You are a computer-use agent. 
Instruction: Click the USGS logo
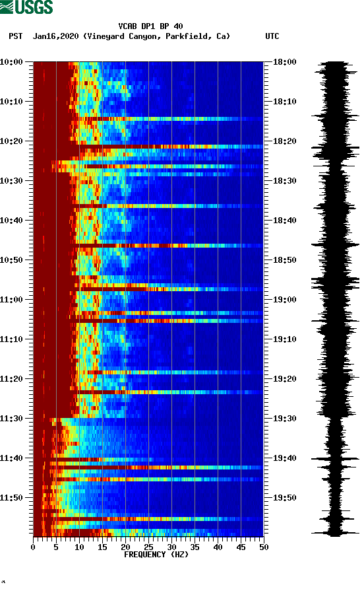point(26,7)
